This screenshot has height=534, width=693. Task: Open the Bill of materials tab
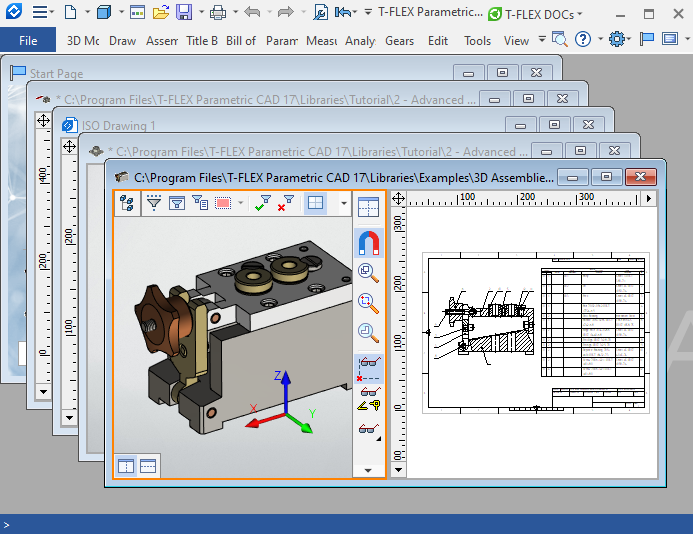click(241, 41)
